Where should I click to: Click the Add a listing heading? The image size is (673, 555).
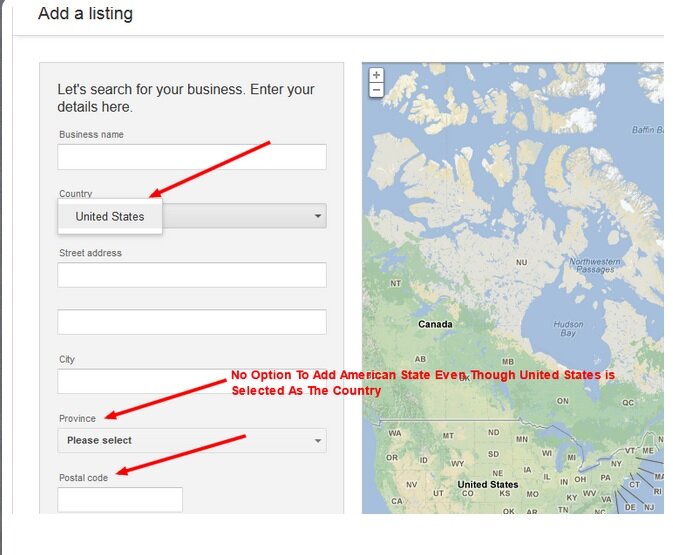(85, 13)
